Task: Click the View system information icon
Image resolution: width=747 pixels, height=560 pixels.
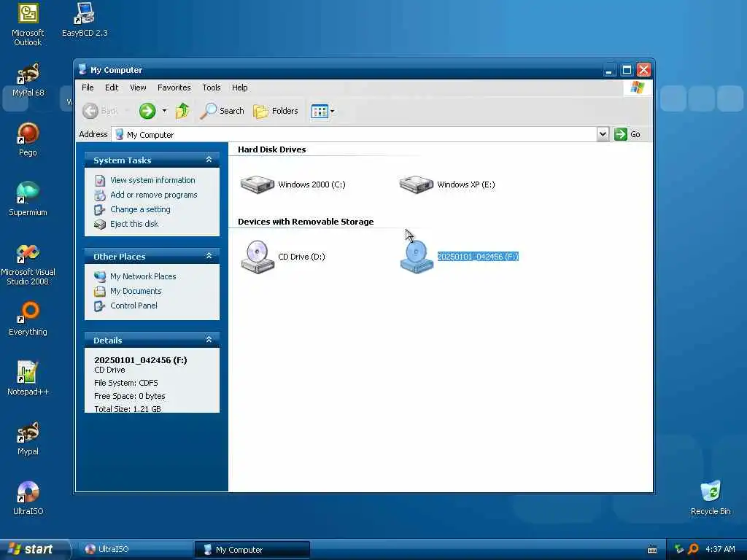Action: tap(99, 181)
